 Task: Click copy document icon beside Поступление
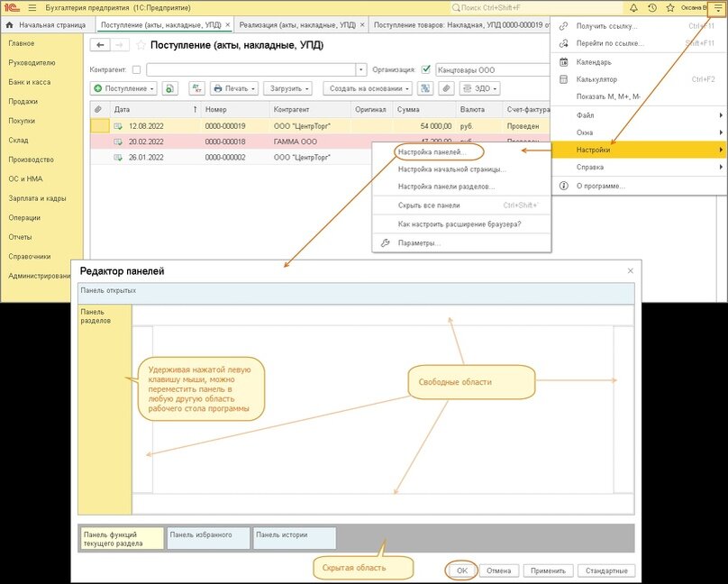170,88
